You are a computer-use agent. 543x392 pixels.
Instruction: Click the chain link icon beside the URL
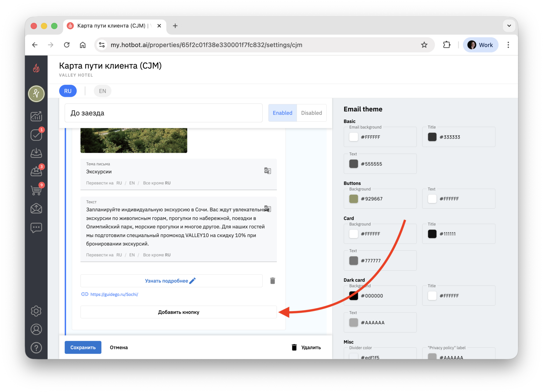click(x=85, y=294)
